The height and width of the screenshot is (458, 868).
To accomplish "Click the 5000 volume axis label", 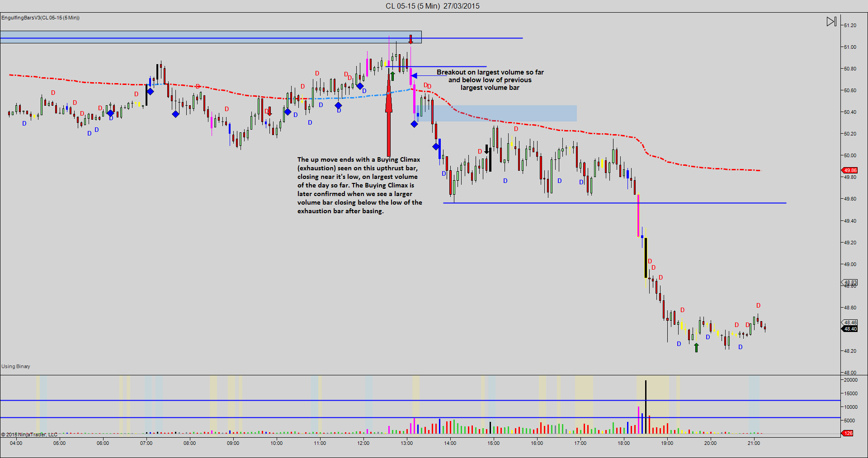I will (850, 421).
